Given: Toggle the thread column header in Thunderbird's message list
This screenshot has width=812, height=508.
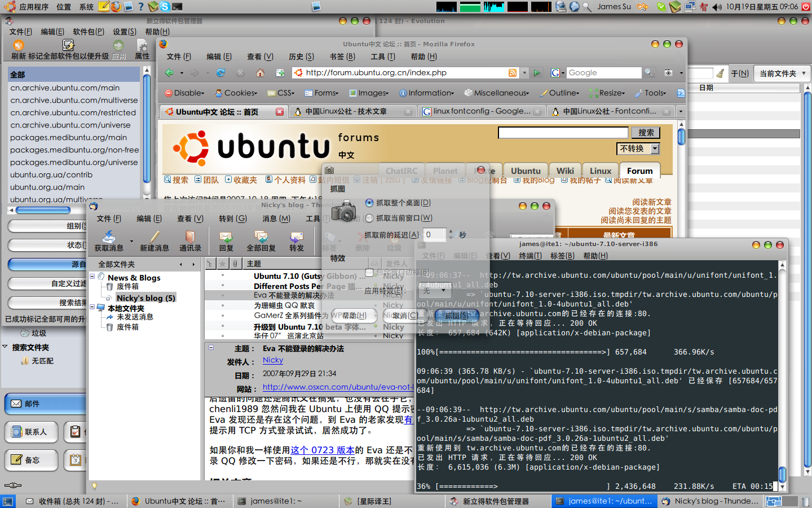Looking at the screenshot, I should (x=210, y=264).
